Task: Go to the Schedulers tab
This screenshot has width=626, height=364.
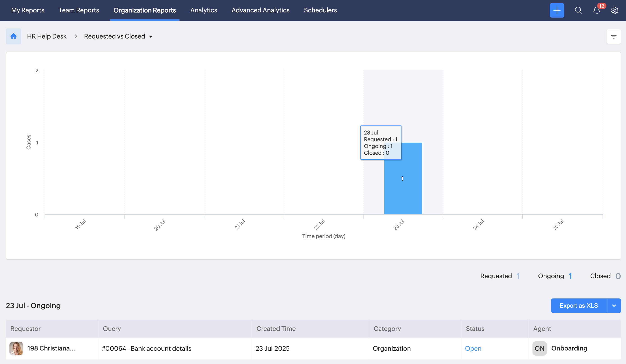Action: tap(320, 10)
